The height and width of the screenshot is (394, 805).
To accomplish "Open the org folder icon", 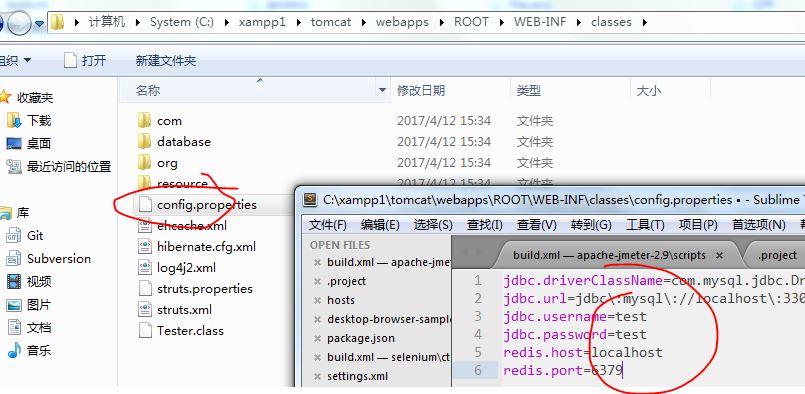I will tap(145, 163).
